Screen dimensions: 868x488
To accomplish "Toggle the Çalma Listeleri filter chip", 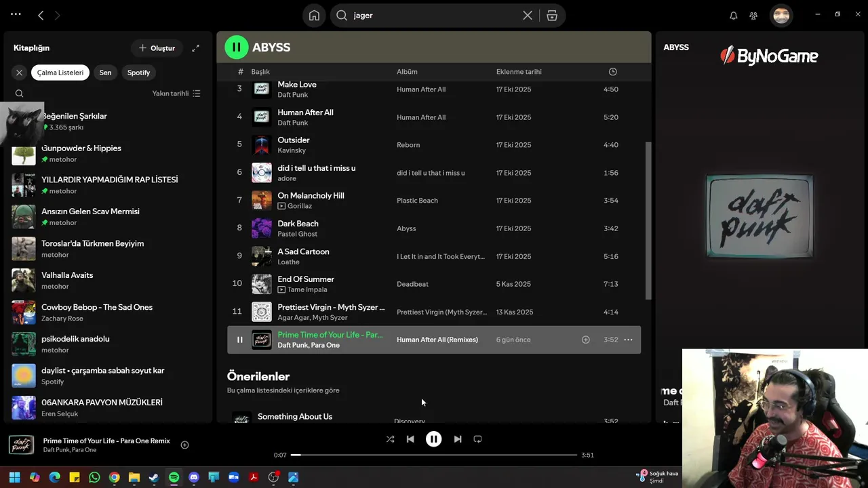I will [x=60, y=73].
